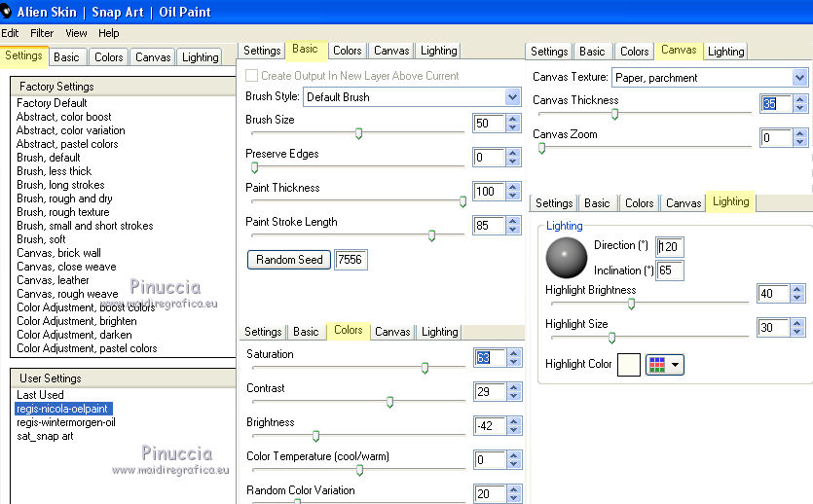Click the Brightness value field -42

tap(490, 426)
